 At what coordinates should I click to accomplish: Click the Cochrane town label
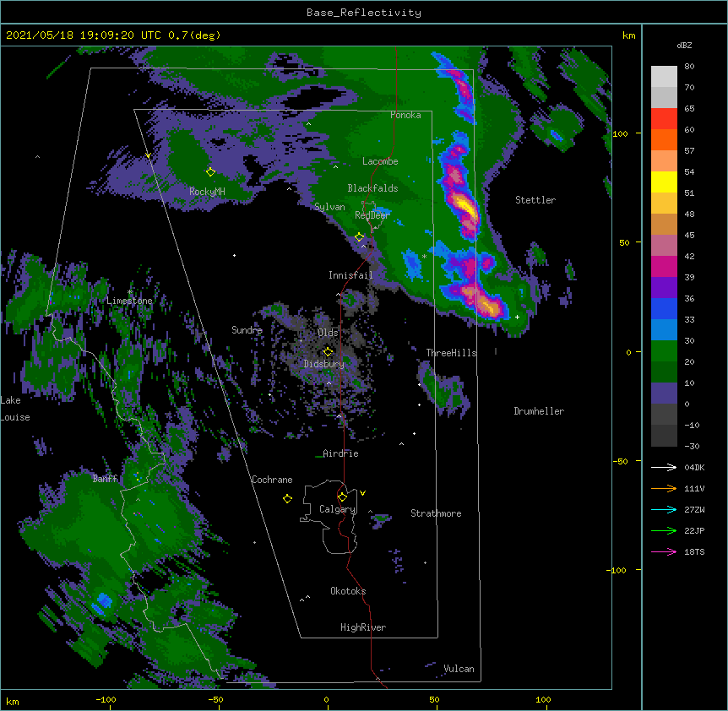[x=272, y=480]
